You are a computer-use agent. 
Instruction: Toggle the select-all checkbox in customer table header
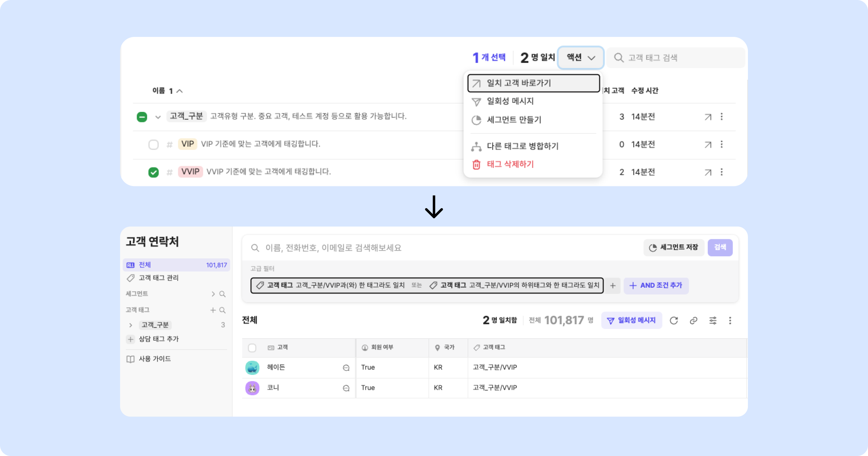(252, 348)
